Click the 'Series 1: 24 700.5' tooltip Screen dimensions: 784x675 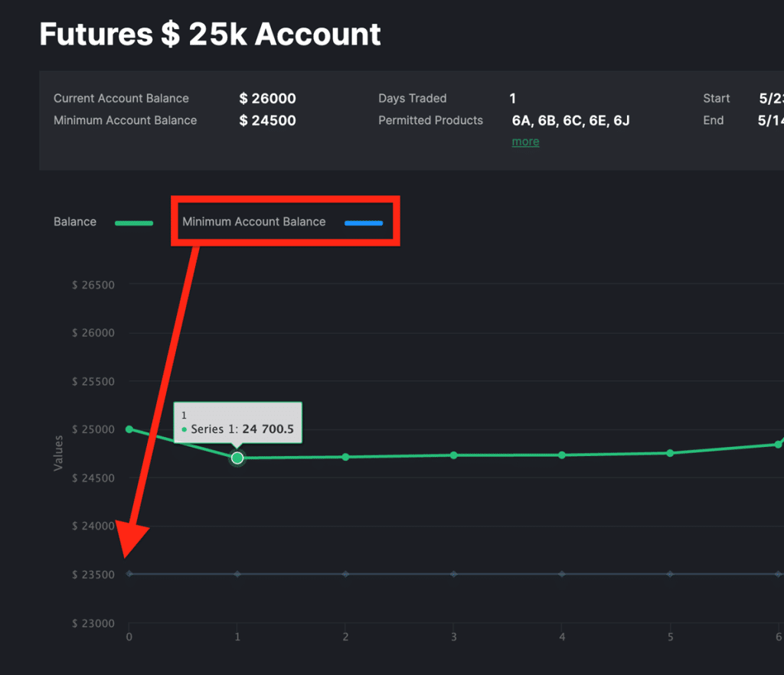pyautogui.click(x=237, y=422)
